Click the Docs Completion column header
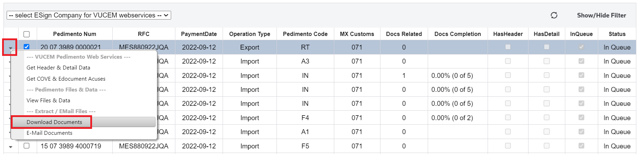Viewport: 644px width, 154px height. 457,34
